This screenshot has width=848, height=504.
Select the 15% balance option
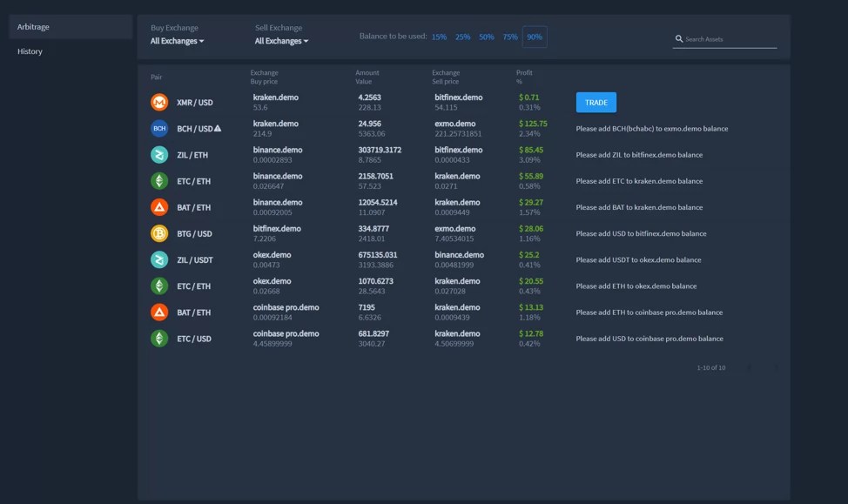click(438, 37)
